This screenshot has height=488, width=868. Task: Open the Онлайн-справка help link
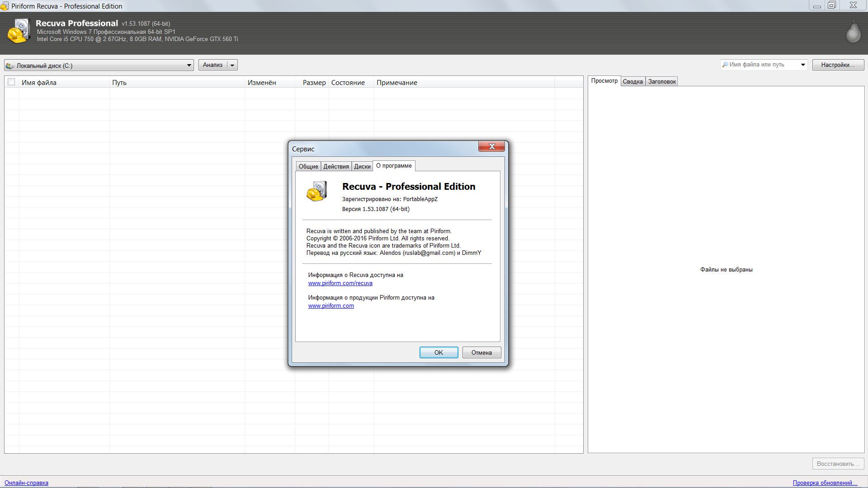click(26, 483)
